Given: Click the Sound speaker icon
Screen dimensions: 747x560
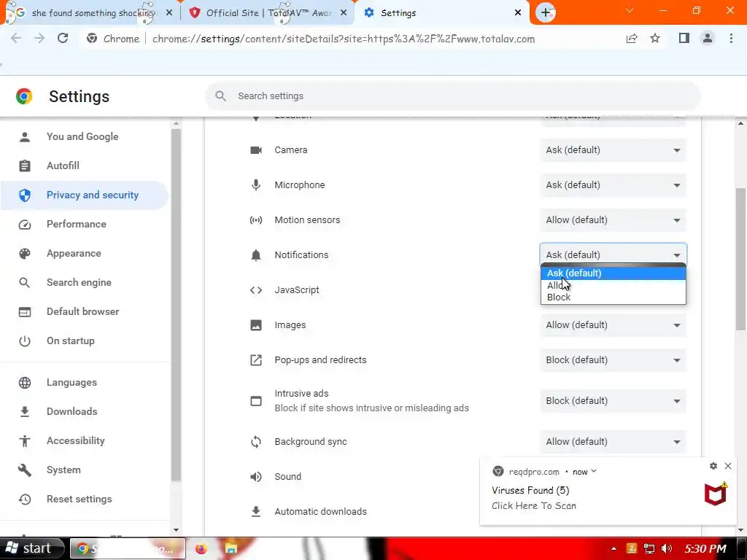Looking at the screenshot, I should coord(256,477).
